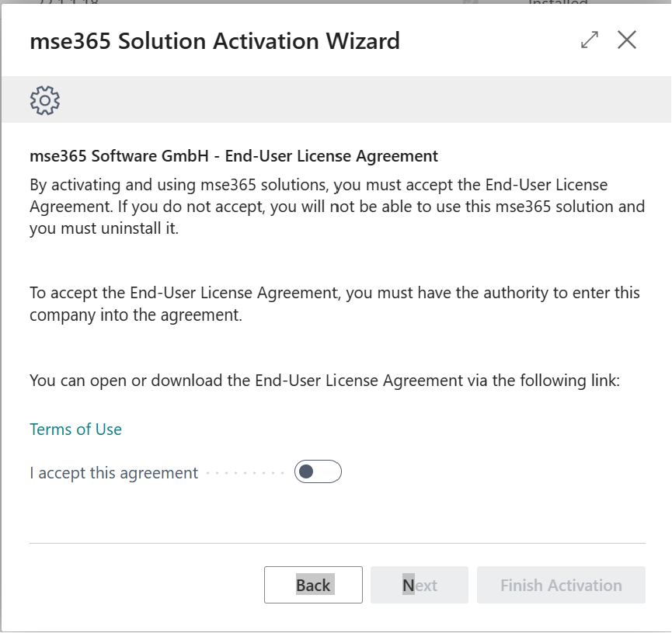This screenshot has width=672, height=633.
Task: Expand the wizard dialog to full size
Action: (590, 40)
